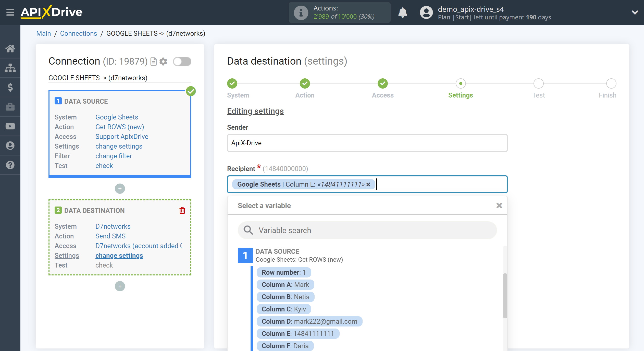Open the connection settings gear icon
Image resolution: width=644 pixels, height=351 pixels.
[163, 62]
